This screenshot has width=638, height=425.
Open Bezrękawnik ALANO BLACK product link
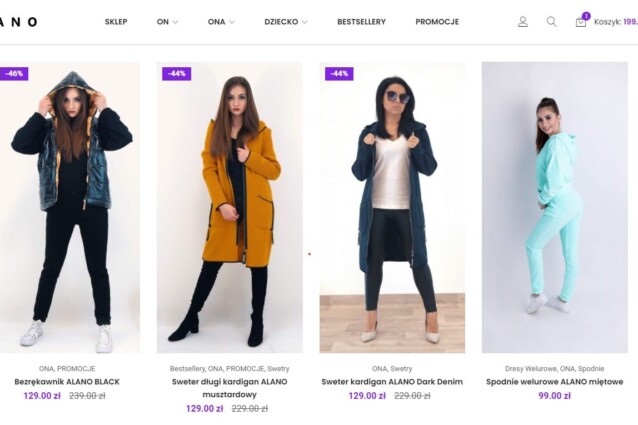(67, 381)
